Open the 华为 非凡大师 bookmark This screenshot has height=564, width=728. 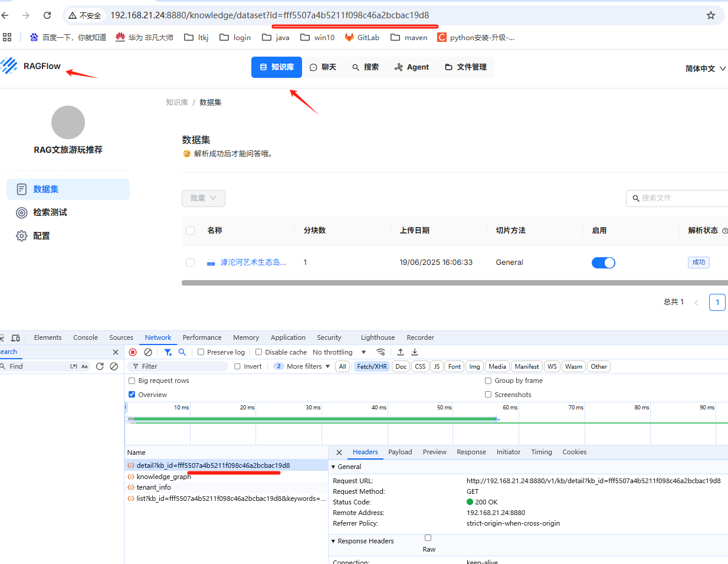[144, 37]
